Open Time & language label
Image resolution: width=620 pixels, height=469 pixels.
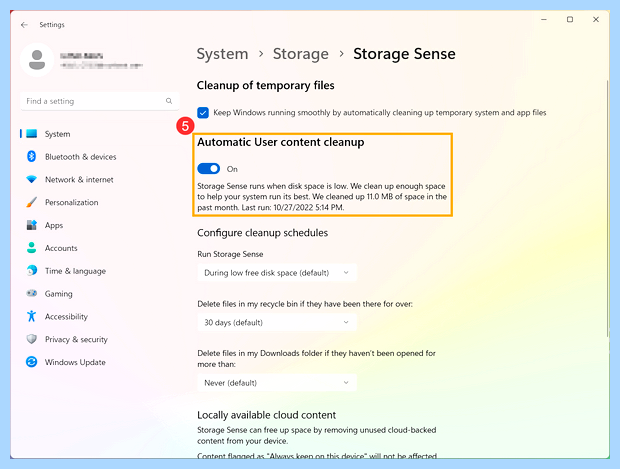(x=75, y=271)
